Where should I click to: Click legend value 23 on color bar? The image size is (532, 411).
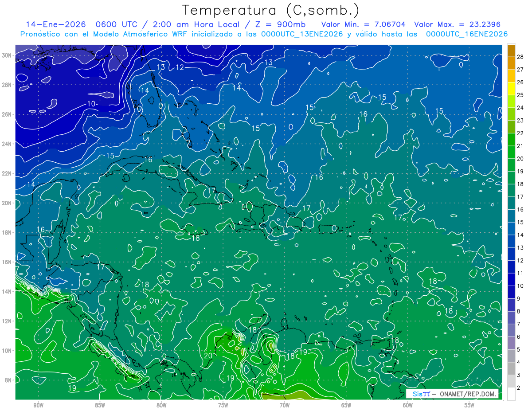pos(520,121)
